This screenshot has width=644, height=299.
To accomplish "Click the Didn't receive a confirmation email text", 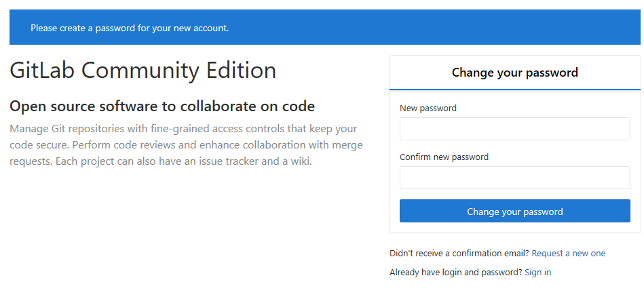I will (459, 254).
